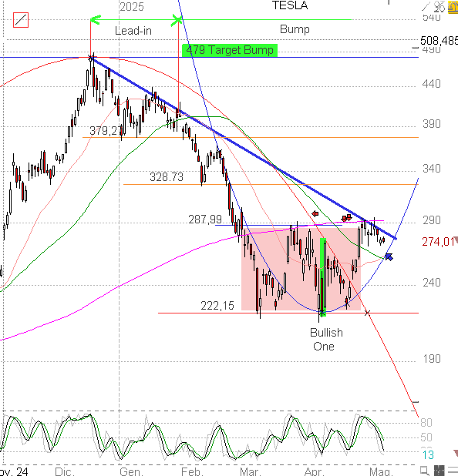The image size is (458, 476).
Task: Click the oscillator 80 level label
Action: coord(426,423)
